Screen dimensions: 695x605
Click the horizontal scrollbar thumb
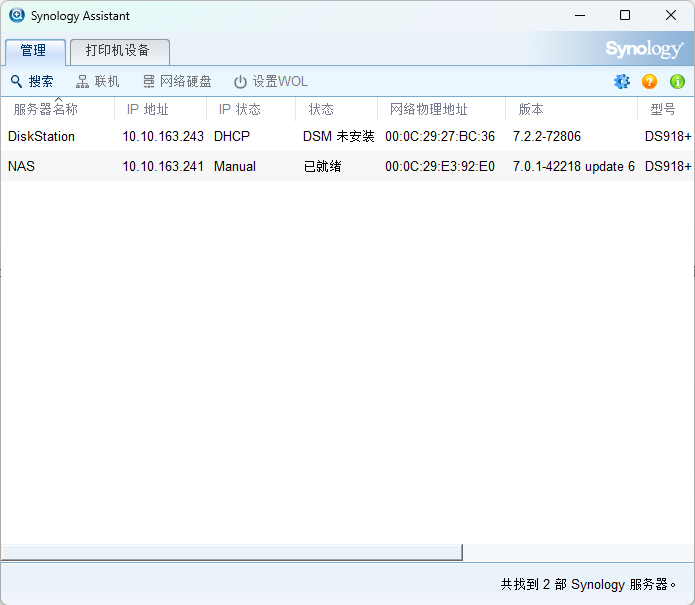(232, 552)
